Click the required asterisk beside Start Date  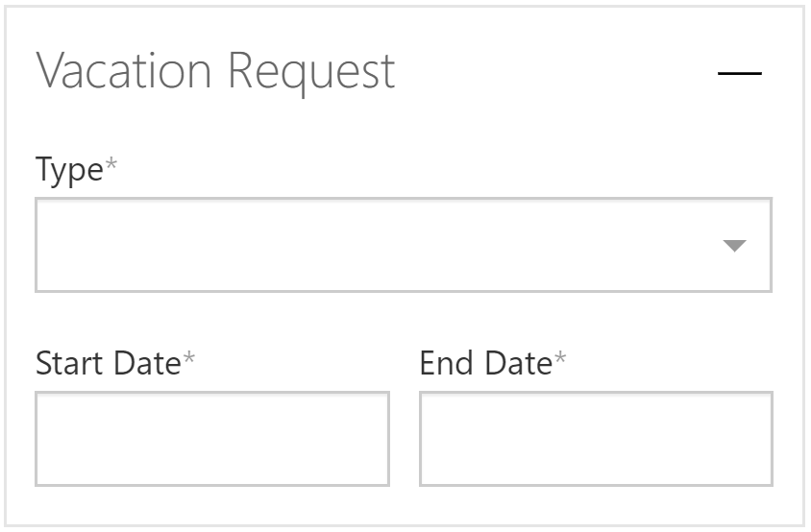click(x=189, y=358)
